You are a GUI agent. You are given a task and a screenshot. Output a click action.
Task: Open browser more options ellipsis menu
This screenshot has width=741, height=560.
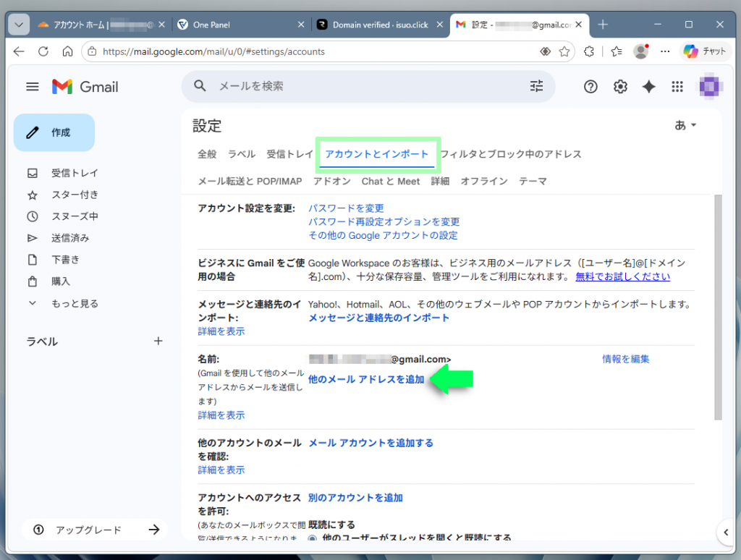(x=665, y=51)
